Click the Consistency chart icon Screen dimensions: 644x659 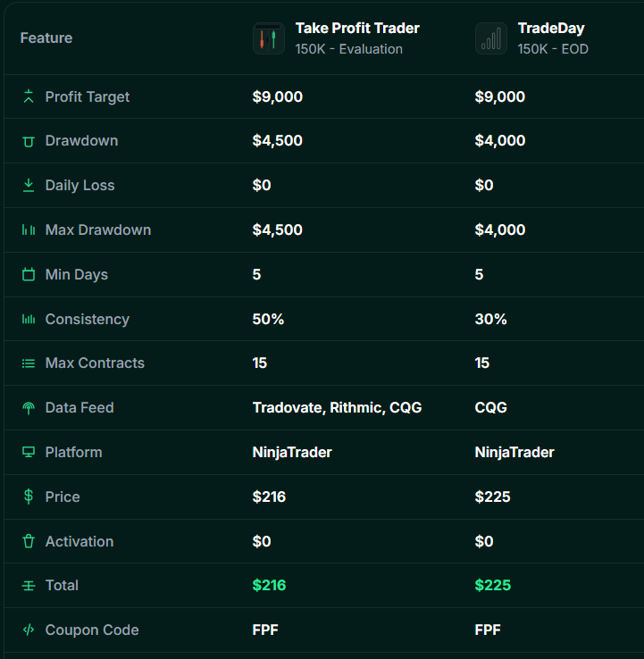point(29,319)
